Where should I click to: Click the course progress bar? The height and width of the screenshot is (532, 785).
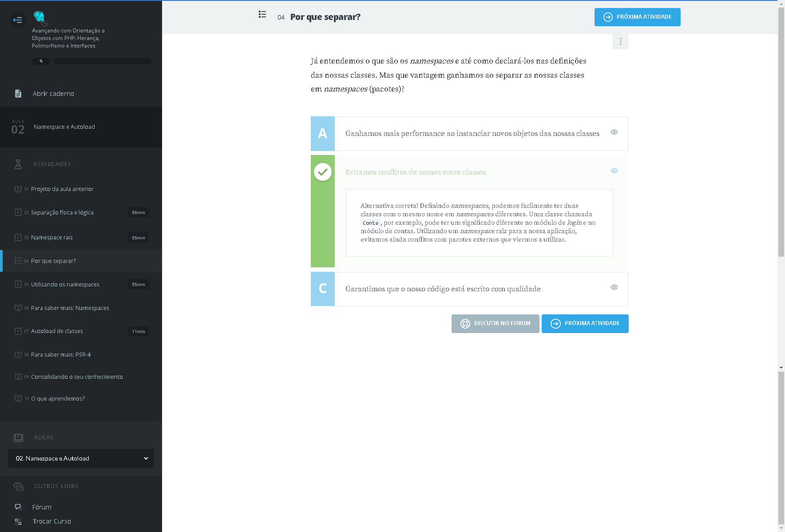click(x=103, y=61)
